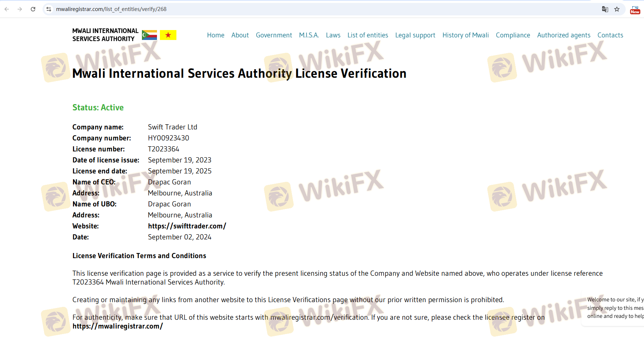644x341 pixels.
Task: Click License Verification Terms and Conditions heading
Action: [x=139, y=256]
